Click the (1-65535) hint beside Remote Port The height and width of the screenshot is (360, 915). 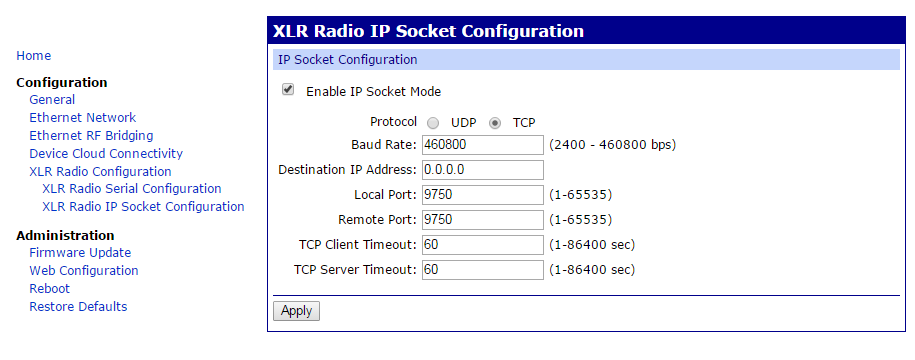580,220
